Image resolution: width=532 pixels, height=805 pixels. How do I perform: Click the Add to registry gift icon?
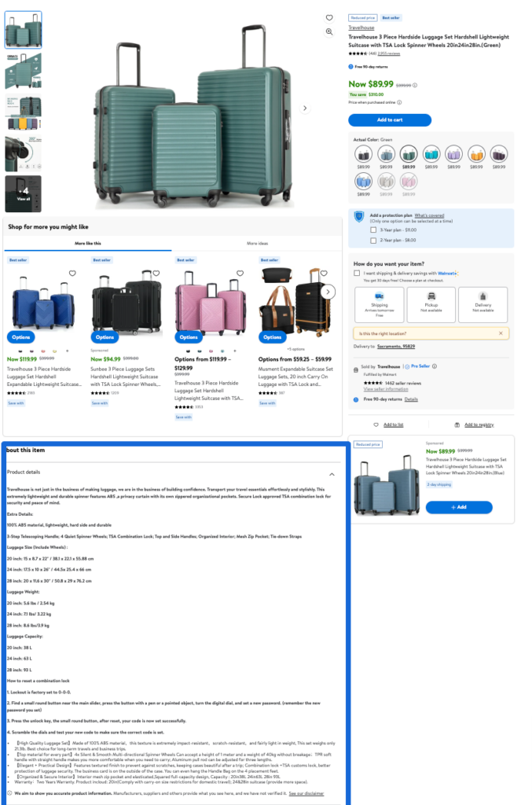[457, 425]
